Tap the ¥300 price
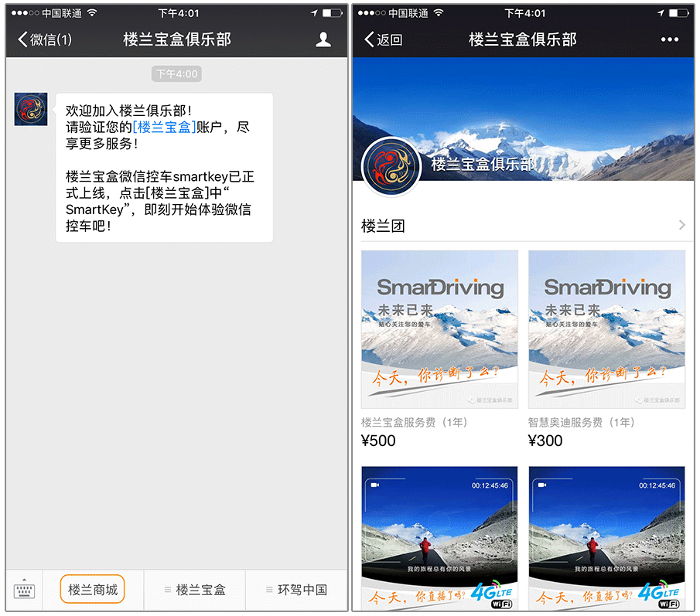Image resolution: width=700 pixels, height=616 pixels. (x=545, y=441)
